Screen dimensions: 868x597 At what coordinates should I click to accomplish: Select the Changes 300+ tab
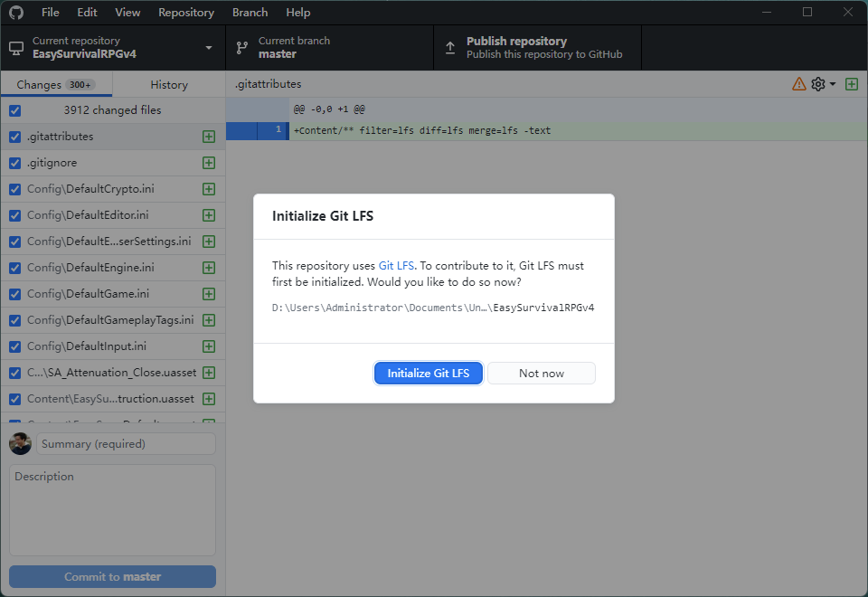(x=56, y=85)
